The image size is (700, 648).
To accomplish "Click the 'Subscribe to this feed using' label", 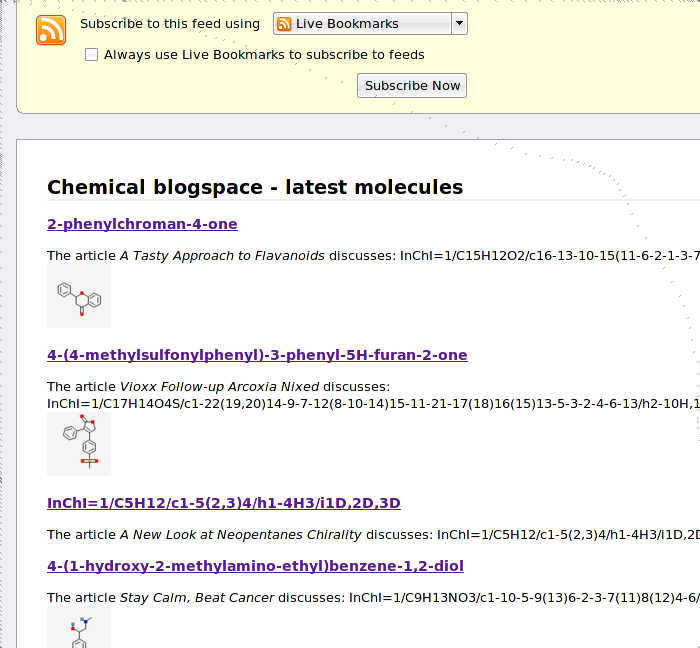I will [x=169, y=24].
